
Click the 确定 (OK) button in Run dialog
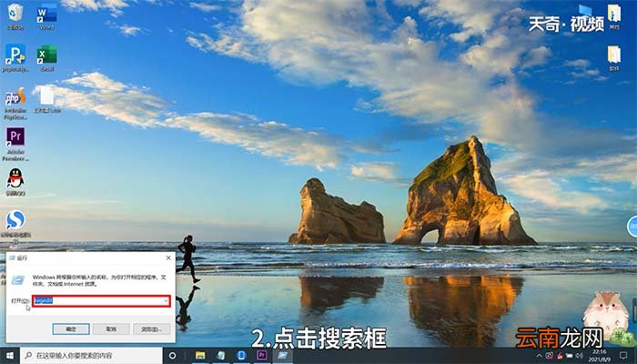pyautogui.click(x=71, y=329)
